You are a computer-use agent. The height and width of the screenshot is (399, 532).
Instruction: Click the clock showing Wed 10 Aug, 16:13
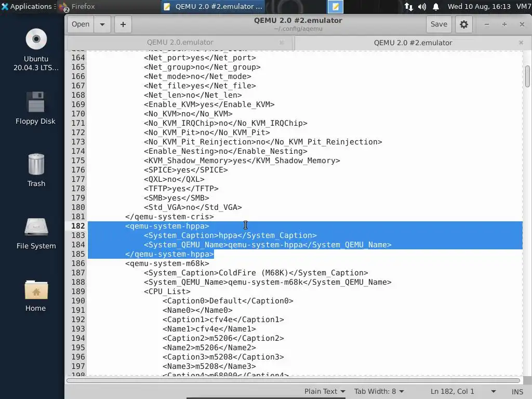pyautogui.click(x=479, y=6)
